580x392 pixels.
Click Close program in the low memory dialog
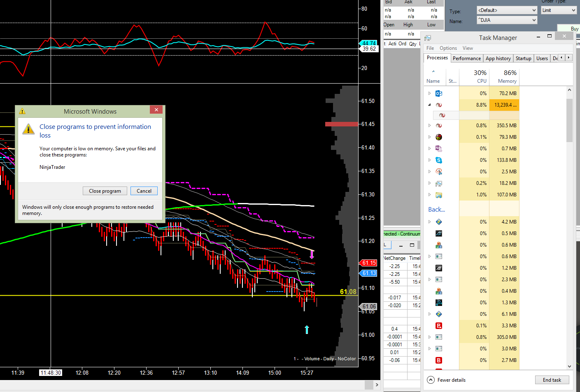coord(105,191)
